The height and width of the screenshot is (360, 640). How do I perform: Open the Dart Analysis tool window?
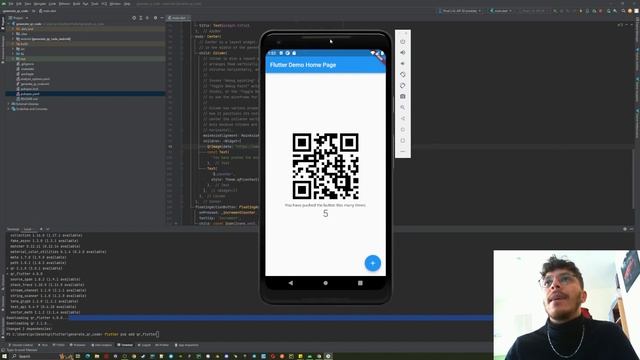pyautogui.click(x=101, y=345)
